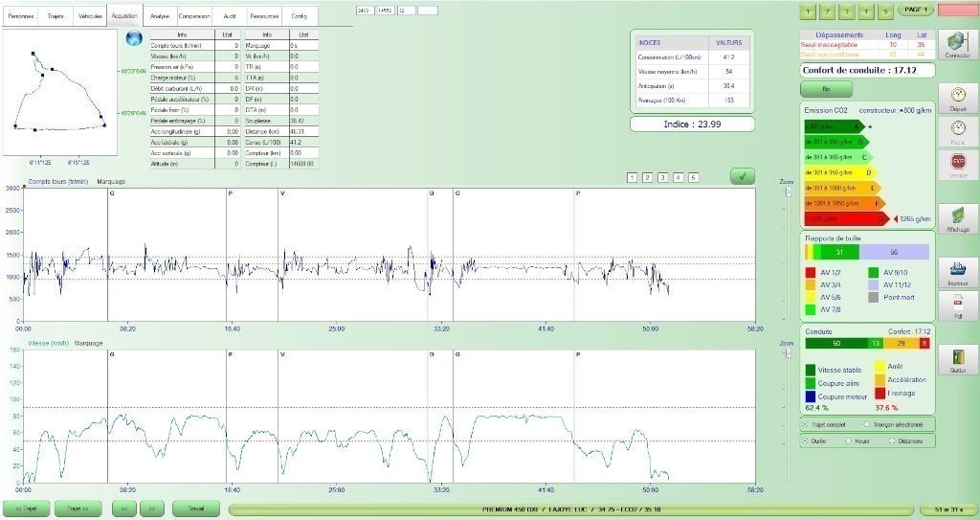980x520 pixels.
Task: Click the Pause clock icon
Action: tap(957, 126)
